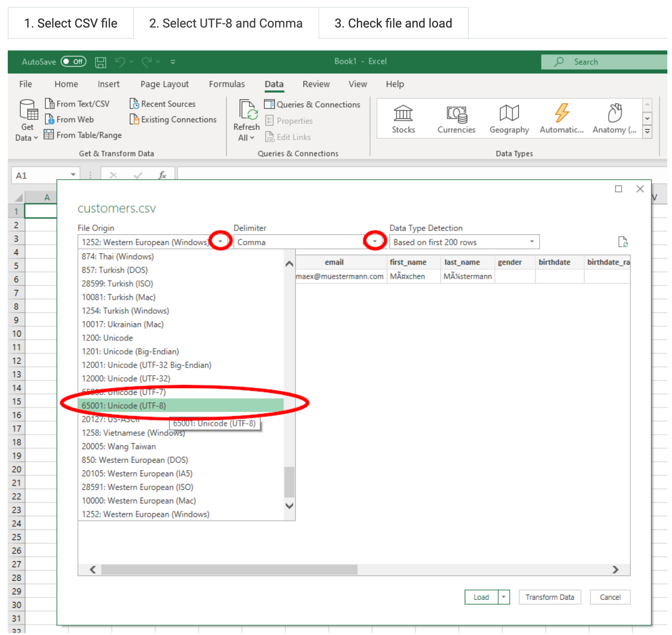This screenshot has width=672, height=635.
Task: Select the Geography data type
Action: pos(509,118)
